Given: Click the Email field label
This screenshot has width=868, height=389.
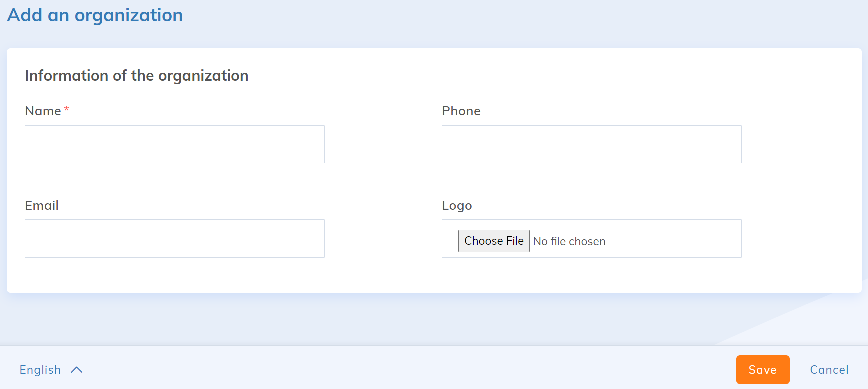Looking at the screenshot, I should (x=42, y=206).
